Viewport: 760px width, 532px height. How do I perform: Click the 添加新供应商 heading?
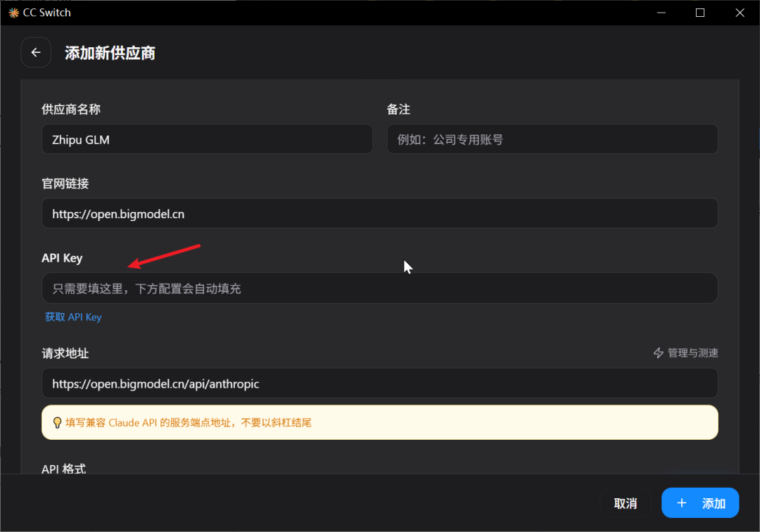coord(110,53)
